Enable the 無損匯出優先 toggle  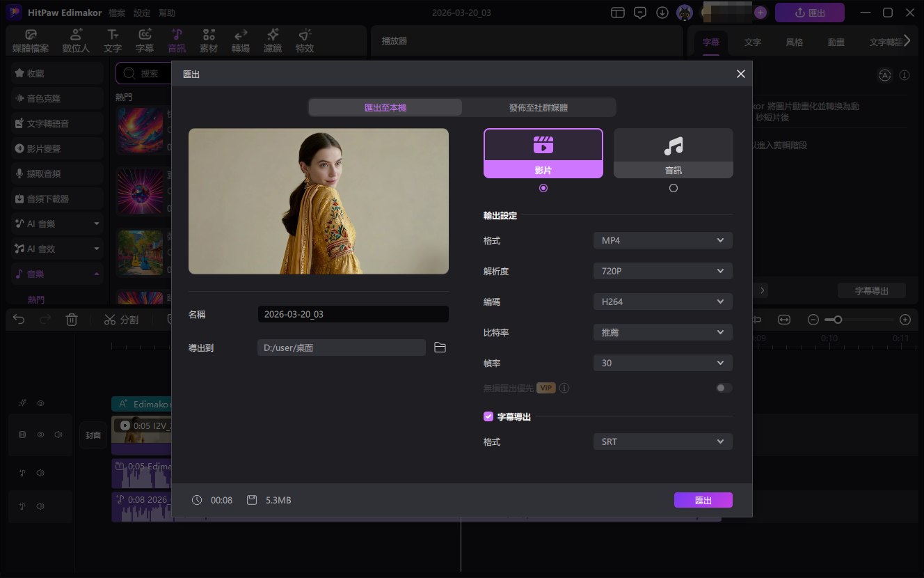point(723,387)
